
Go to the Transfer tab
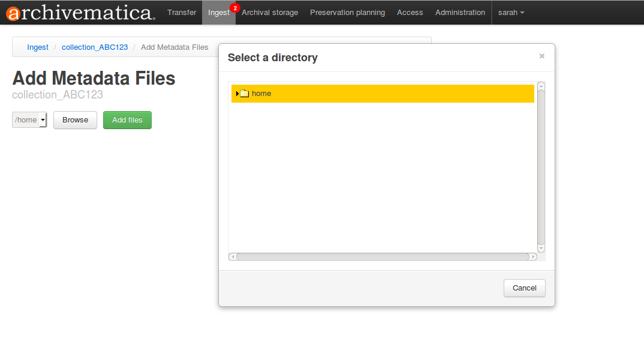[182, 13]
